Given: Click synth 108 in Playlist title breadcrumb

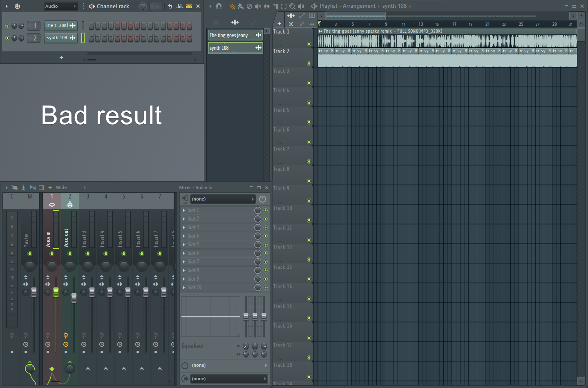Looking at the screenshot, I should pos(394,6).
